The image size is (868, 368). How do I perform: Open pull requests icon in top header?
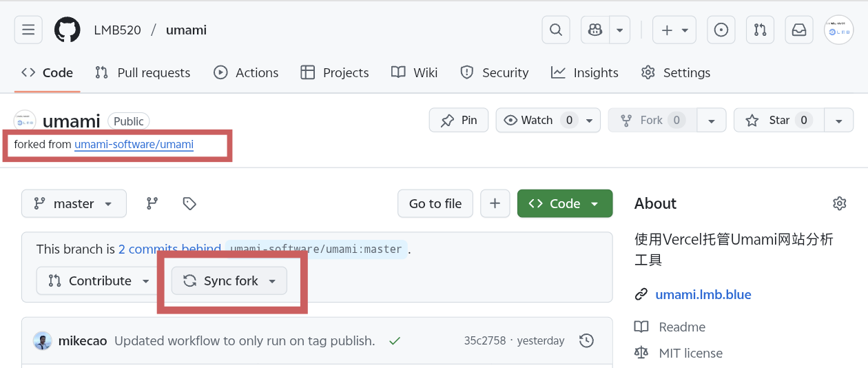click(760, 30)
